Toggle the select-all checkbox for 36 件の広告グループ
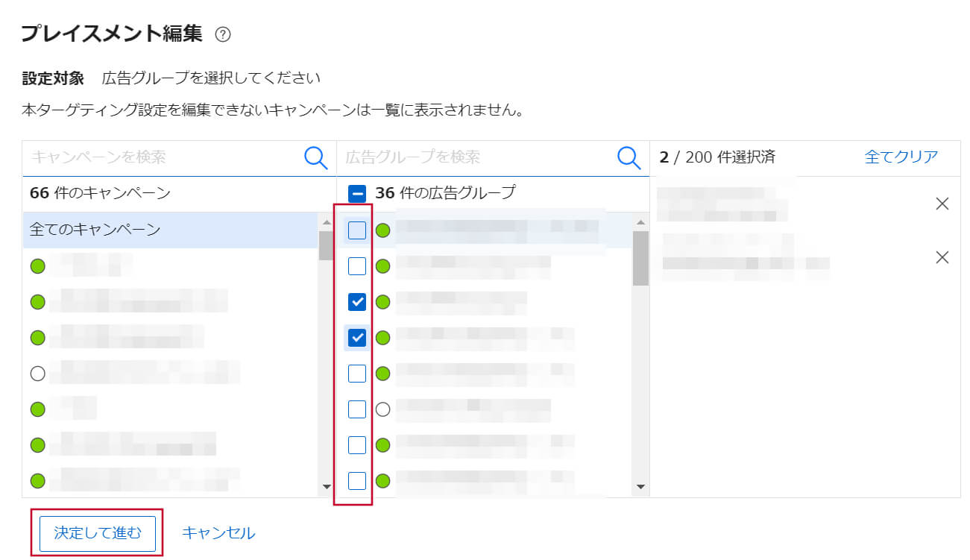The width and height of the screenshot is (970, 560). (358, 194)
